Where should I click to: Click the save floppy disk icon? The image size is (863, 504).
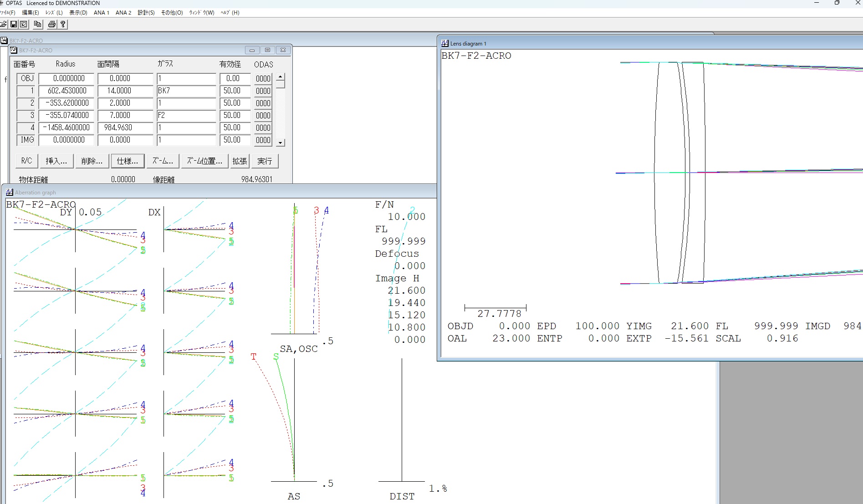click(14, 25)
